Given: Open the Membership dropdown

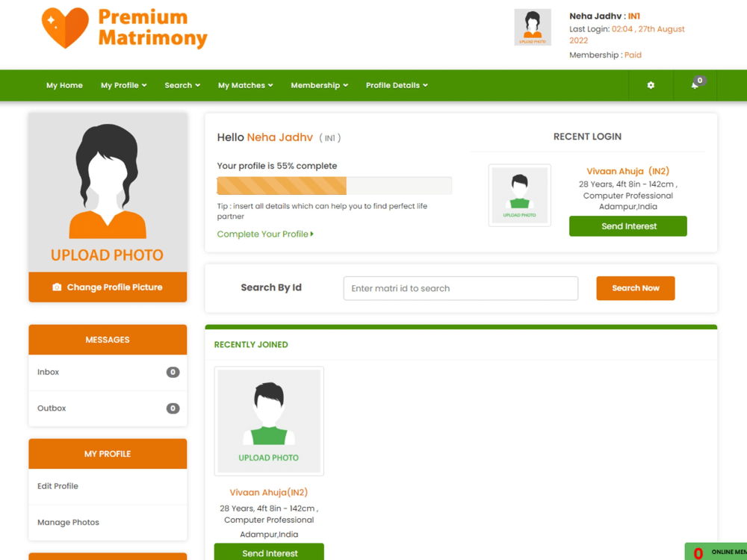Looking at the screenshot, I should pos(319,85).
